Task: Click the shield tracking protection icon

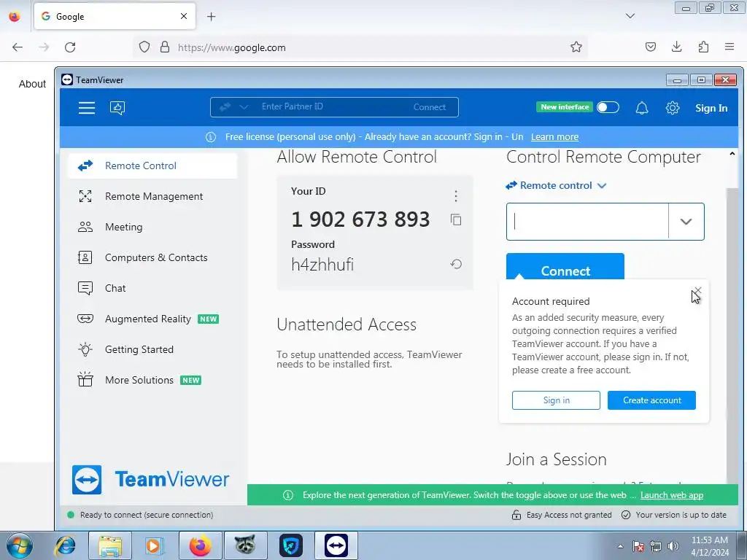Action: [x=144, y=47]
